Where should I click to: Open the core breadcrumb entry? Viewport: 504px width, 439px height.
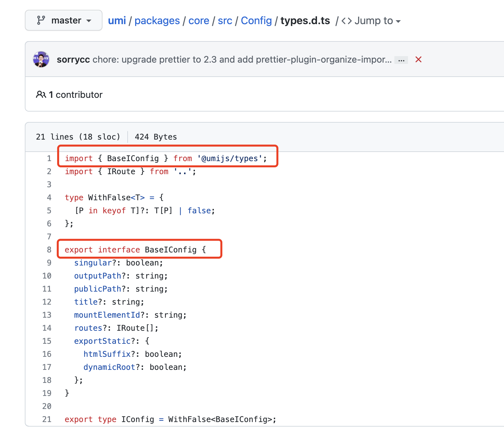[199, 20]
